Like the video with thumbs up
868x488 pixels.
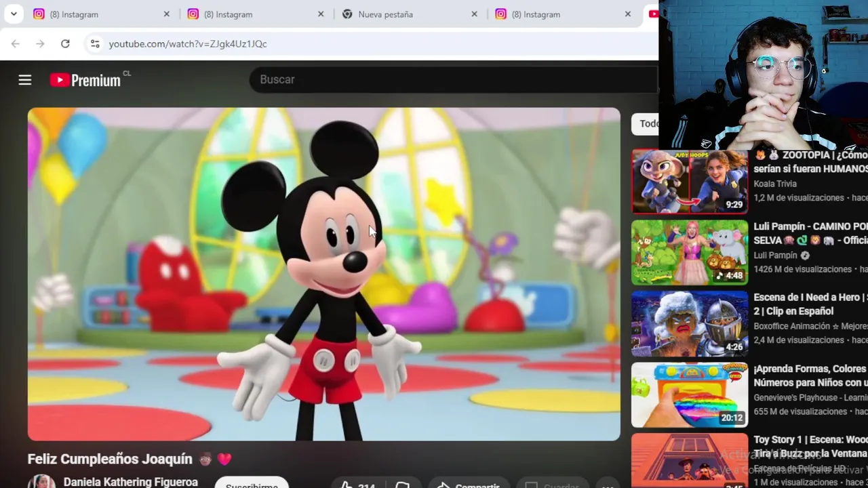pyautogui.click(x=357, y=484)
